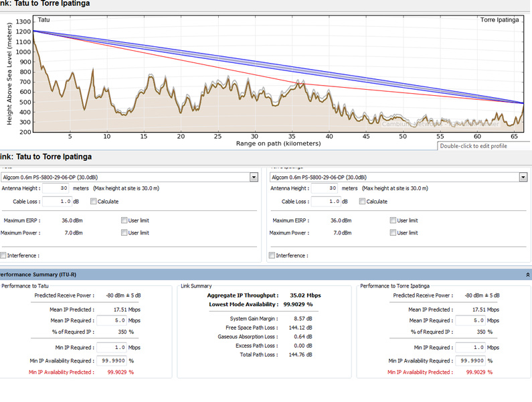
Task: Click the Torre Ipatinga Cable Loss field
Action: pyautogui.click(x=326, y=202)
